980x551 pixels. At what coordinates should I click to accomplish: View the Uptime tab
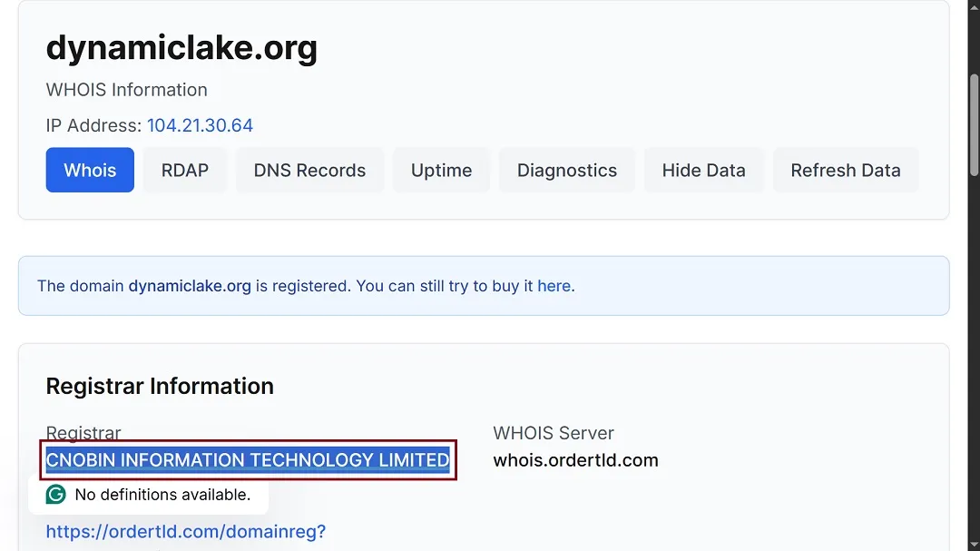tap(441, 170)
